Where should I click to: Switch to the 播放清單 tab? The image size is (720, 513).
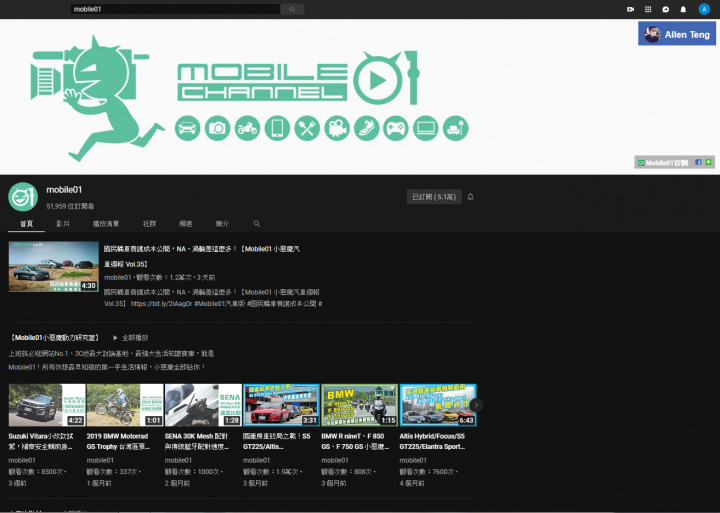pos(106,224)
